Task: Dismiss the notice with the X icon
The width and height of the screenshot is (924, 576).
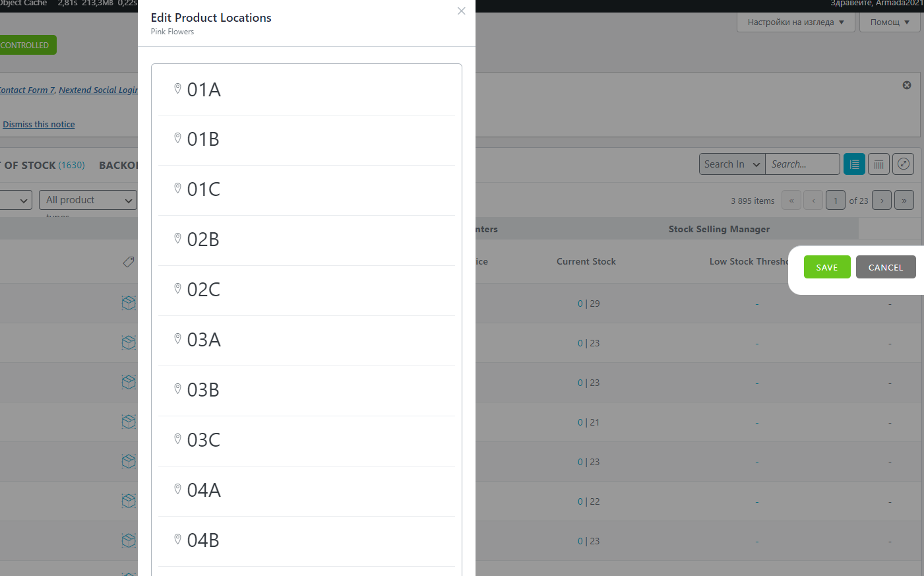Action: (907, 85)
